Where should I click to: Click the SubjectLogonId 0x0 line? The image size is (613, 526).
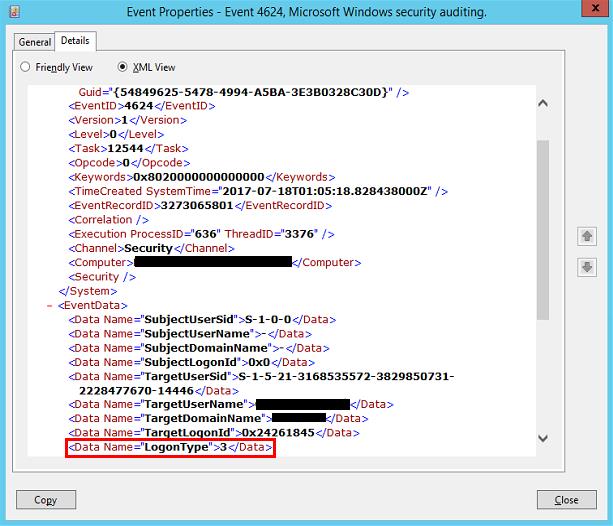pyautogui.click(x=192, y=363)
